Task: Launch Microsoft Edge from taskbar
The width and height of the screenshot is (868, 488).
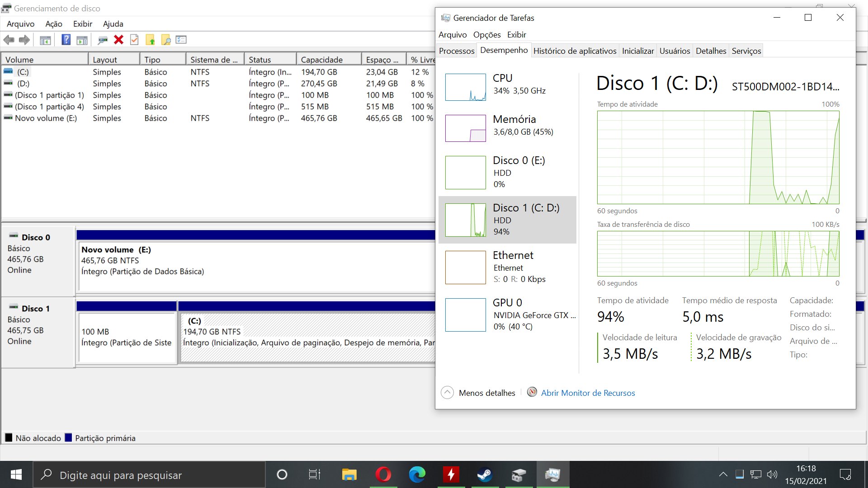Action: click(x=417, y=474)
